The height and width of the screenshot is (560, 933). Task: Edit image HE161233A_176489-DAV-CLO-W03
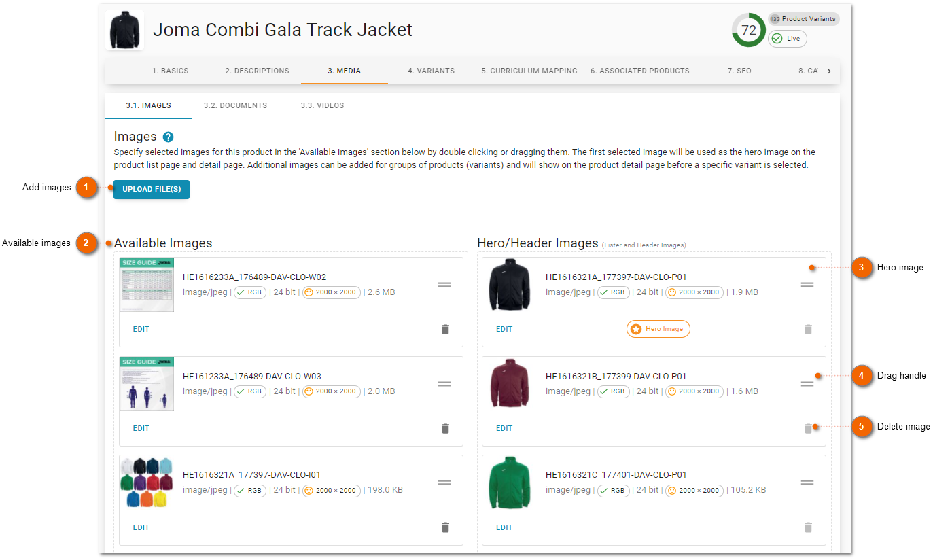[x=141, y=428]
